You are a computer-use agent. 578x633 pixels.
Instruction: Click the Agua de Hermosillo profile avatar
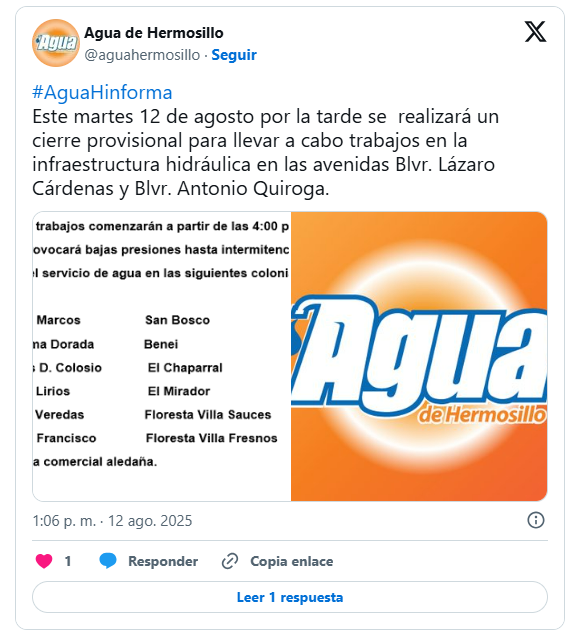point(56,43)
